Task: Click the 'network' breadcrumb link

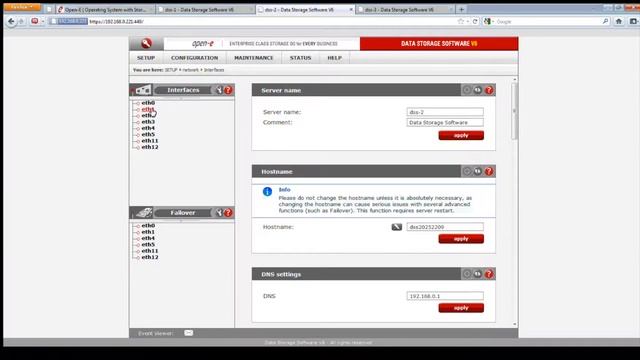Action: point(190,70)
